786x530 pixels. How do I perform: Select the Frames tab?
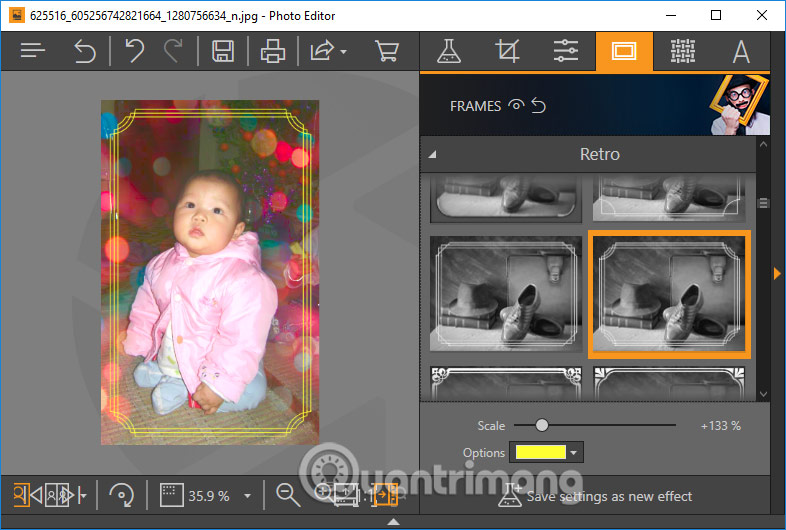coord(624,51)
